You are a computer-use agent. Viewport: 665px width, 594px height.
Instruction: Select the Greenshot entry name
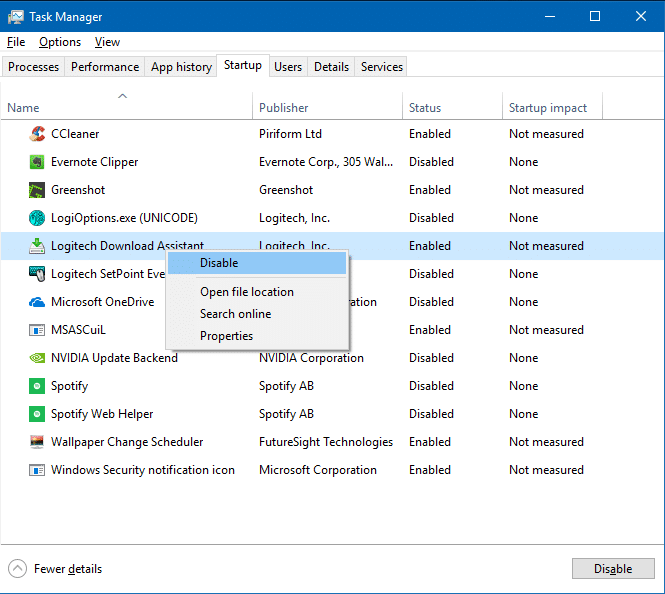78,190
